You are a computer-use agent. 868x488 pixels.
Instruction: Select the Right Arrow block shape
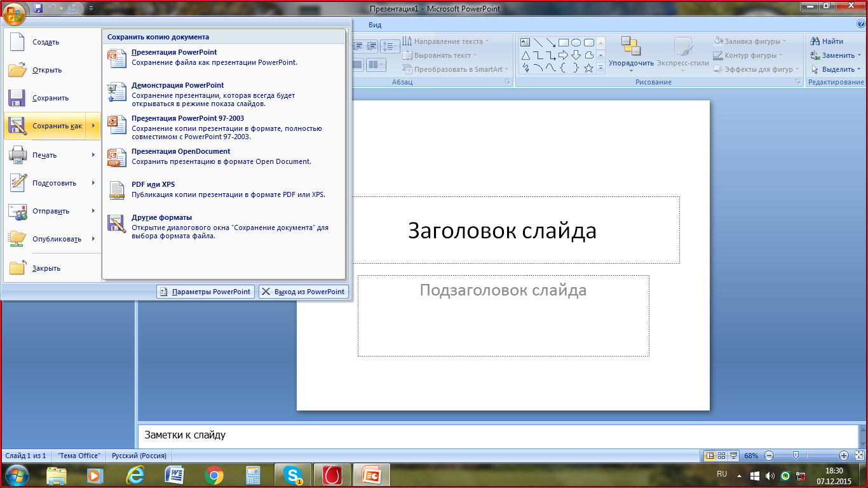click(x=564, y=55)
